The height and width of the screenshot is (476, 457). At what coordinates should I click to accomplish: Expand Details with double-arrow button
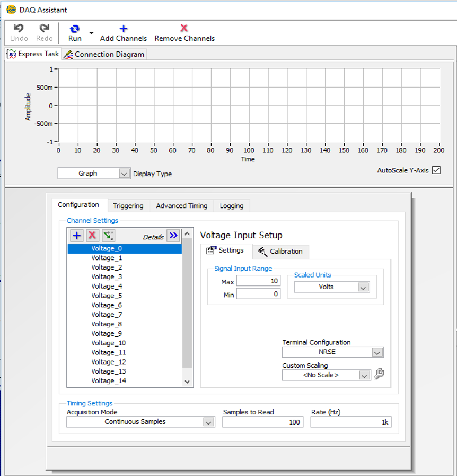(x=173, y=235)
